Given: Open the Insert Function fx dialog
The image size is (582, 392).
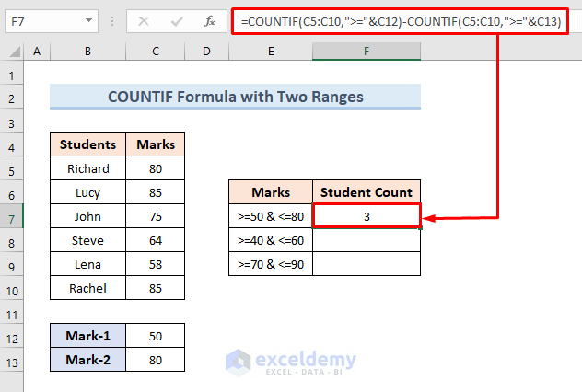Looking at the screenshot, I should tap(210, 21).
